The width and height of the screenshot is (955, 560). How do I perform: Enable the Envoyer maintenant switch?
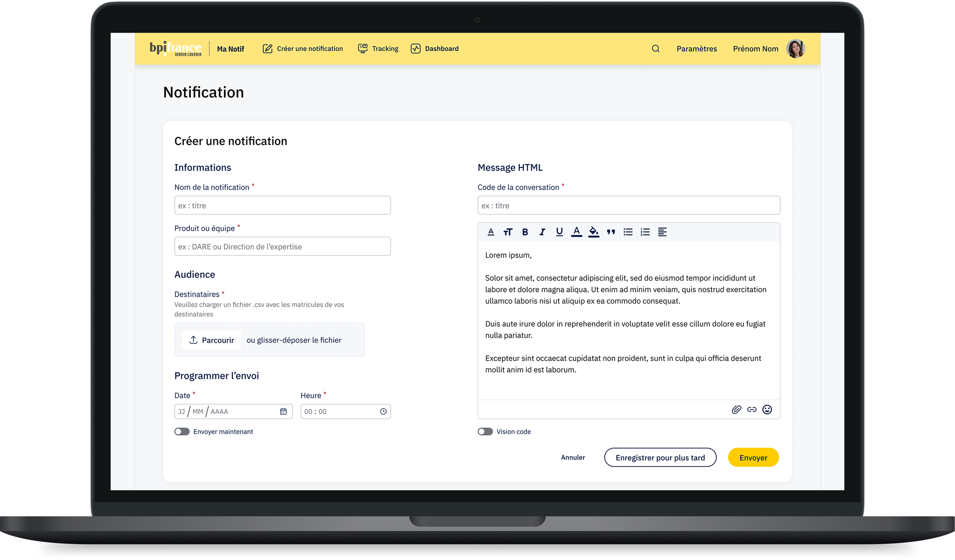[x=182, y=432]
